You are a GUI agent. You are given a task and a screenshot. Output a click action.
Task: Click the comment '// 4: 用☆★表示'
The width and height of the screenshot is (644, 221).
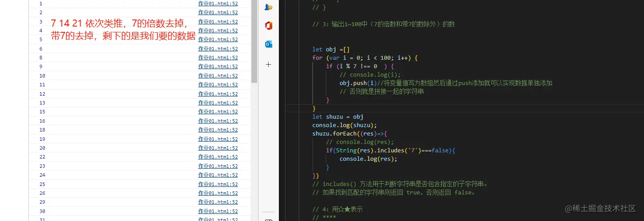coord(337,209)
